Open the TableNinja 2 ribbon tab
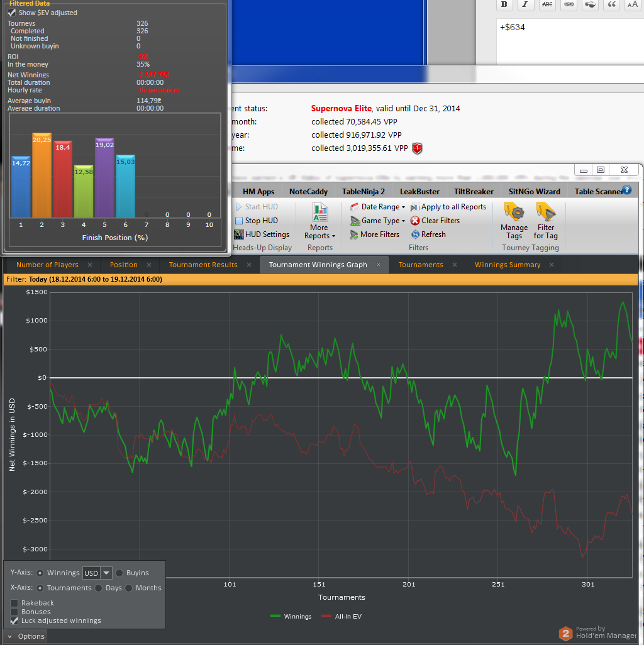The height and width of the screenshot is (645, 644). click(364, 192)
